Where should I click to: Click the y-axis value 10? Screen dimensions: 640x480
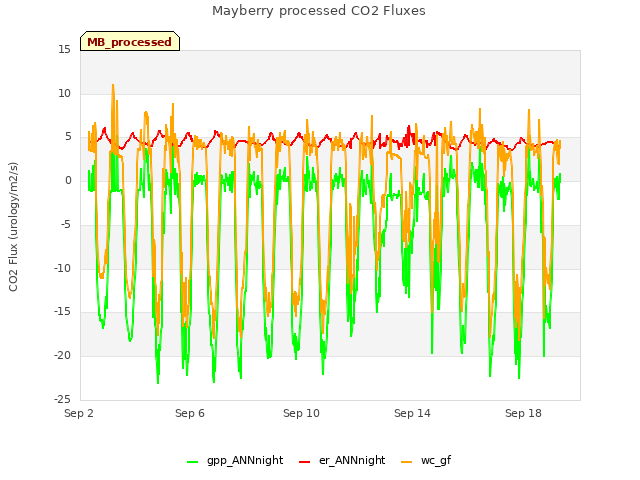point(64,93)
